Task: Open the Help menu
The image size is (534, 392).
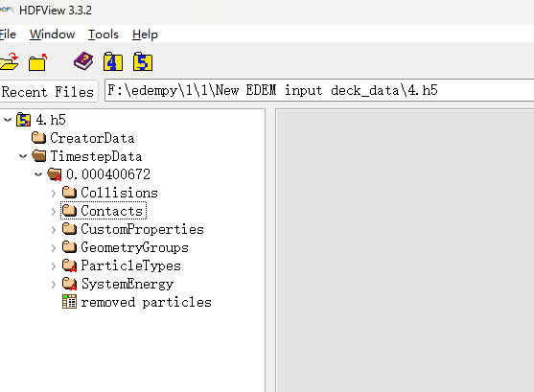Action: (145, 35)
